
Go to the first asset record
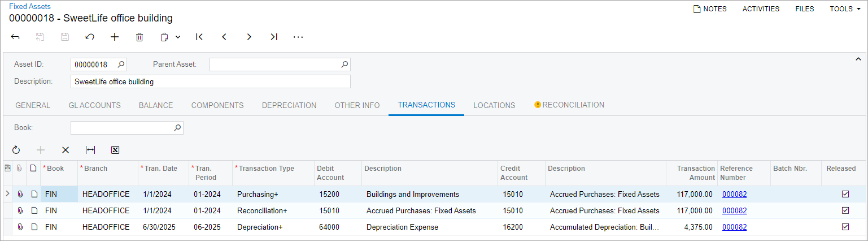(199, 37)
